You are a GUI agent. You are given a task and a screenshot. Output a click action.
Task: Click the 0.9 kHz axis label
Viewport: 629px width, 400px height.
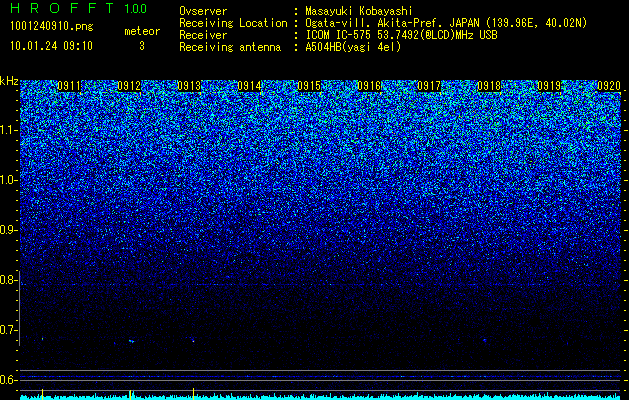click(9, 230)
